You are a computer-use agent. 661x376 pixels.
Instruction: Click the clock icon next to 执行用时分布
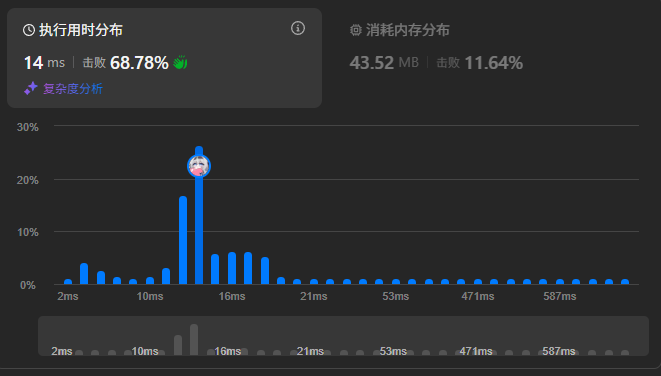(x=29, y=30)
